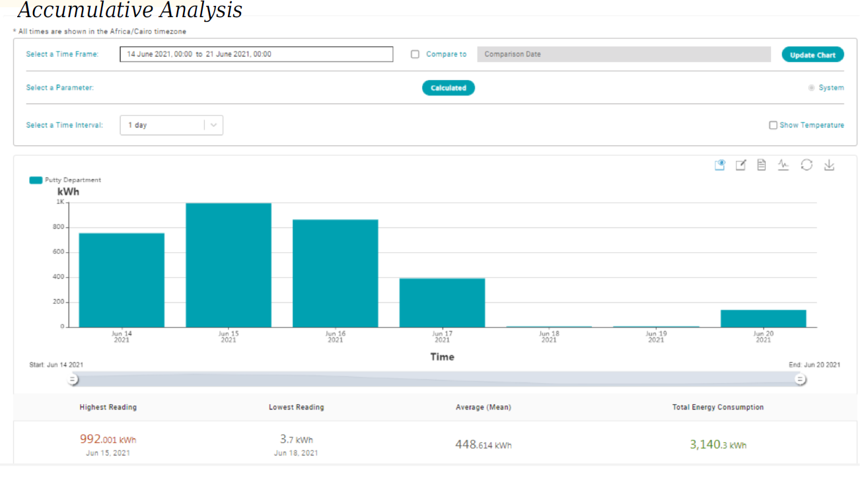Select the System radio button
868x484 pixels.
[811, 88]
